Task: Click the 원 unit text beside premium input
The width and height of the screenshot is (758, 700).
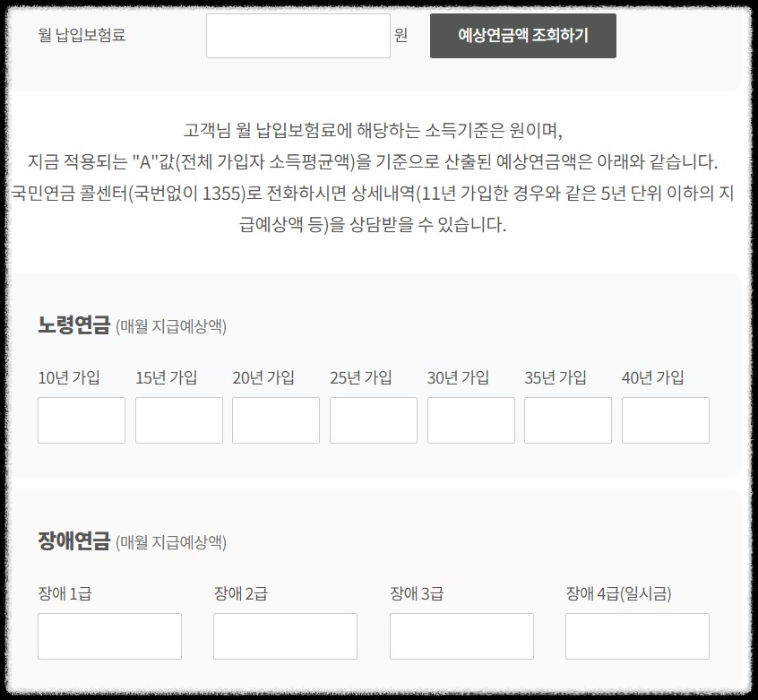Action: [401, 35]
